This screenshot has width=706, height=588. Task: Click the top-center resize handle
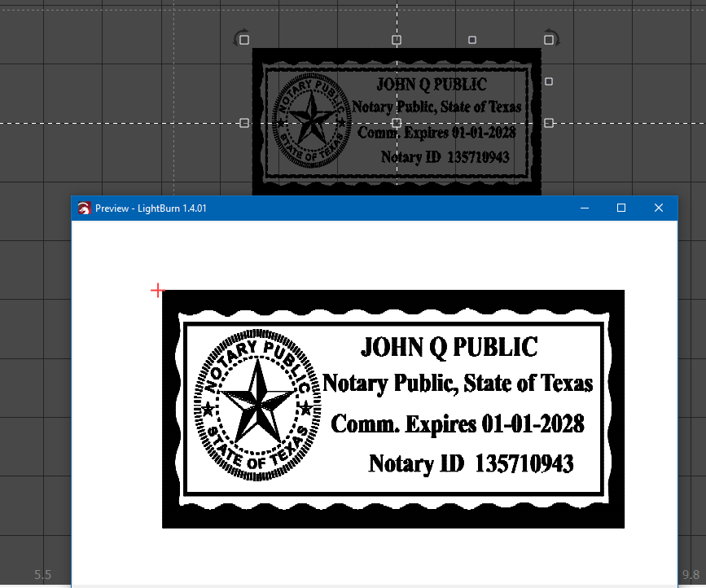click(397, 40)
